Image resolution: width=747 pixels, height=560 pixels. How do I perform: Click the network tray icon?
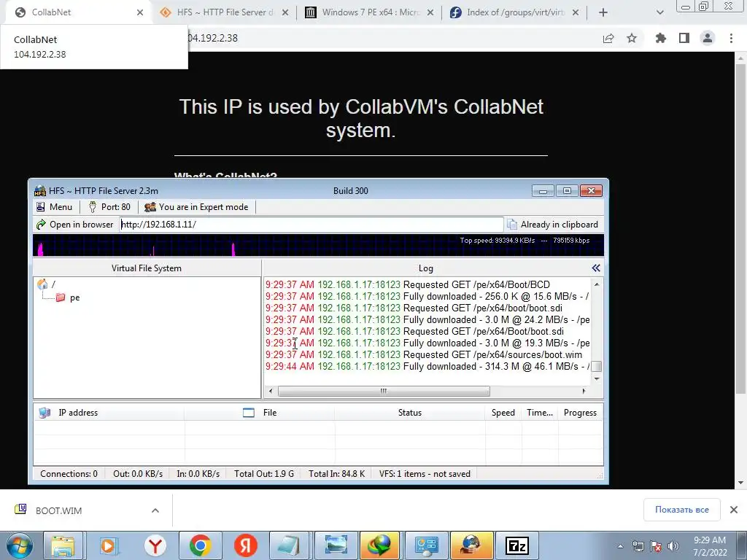pos(638,546)
